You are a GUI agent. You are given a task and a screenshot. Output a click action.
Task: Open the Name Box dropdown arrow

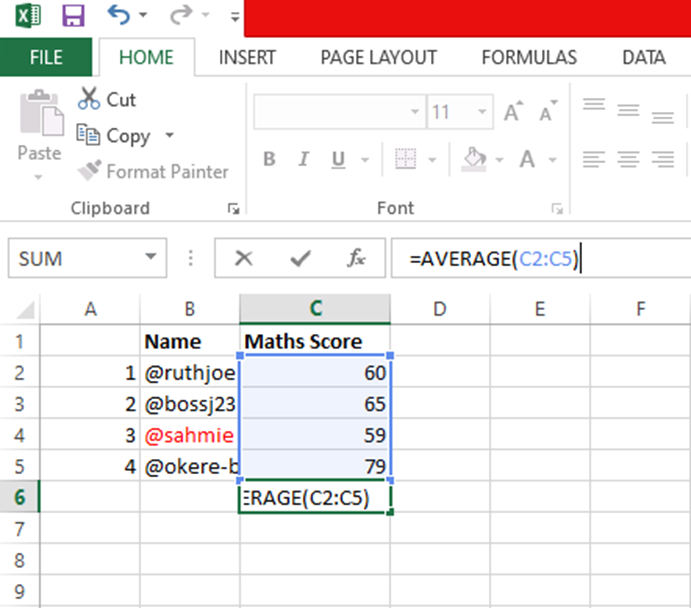coord(151,256)
